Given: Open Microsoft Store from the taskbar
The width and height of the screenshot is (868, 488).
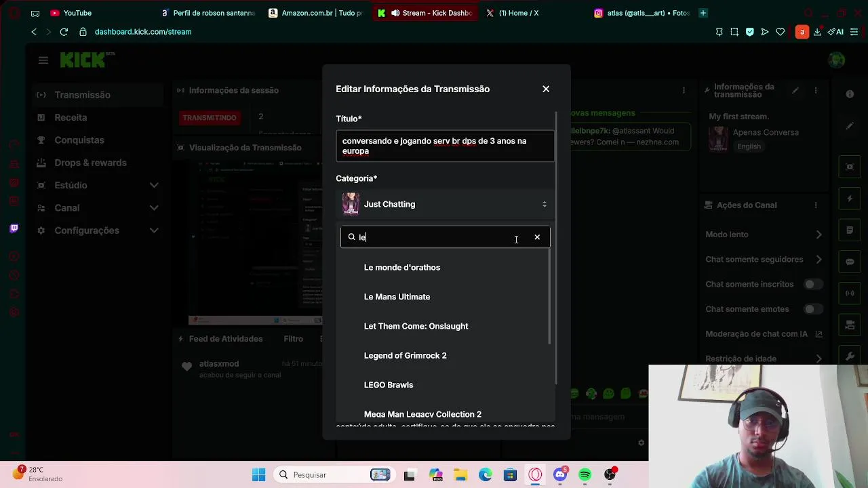Looking at the screenshot, I should coord(510,475).
